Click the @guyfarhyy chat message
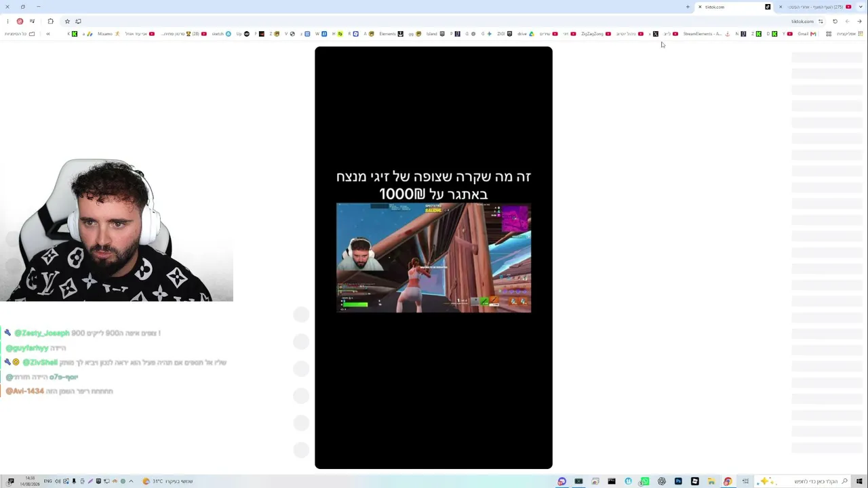This screenshot has height=488, width=868. point(36,348)
